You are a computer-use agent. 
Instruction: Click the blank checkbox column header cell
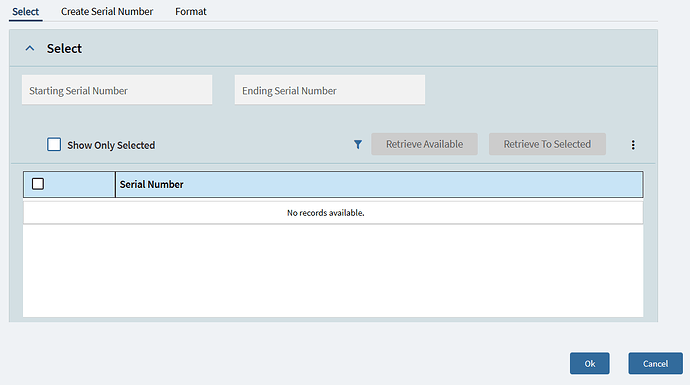click(x=70, y=184)
